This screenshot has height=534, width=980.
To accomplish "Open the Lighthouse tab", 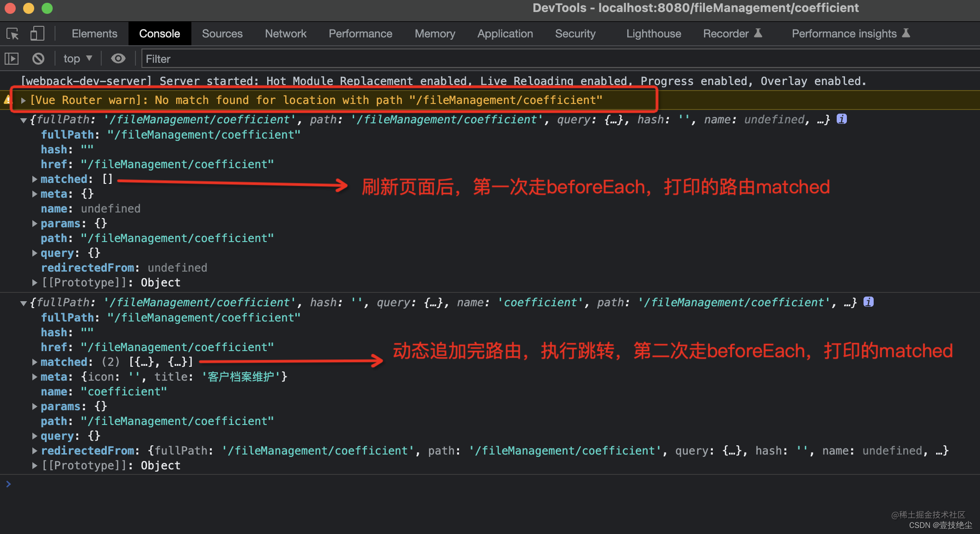I will [654, 34].
